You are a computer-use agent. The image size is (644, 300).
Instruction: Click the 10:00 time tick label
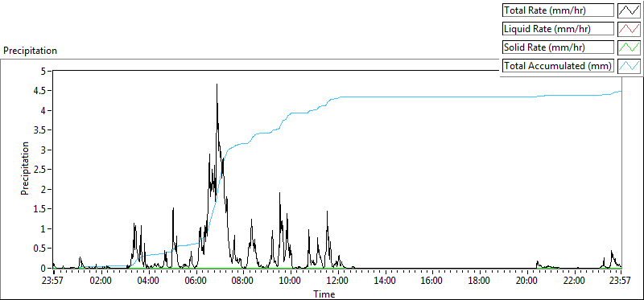(x=290, y=281)
